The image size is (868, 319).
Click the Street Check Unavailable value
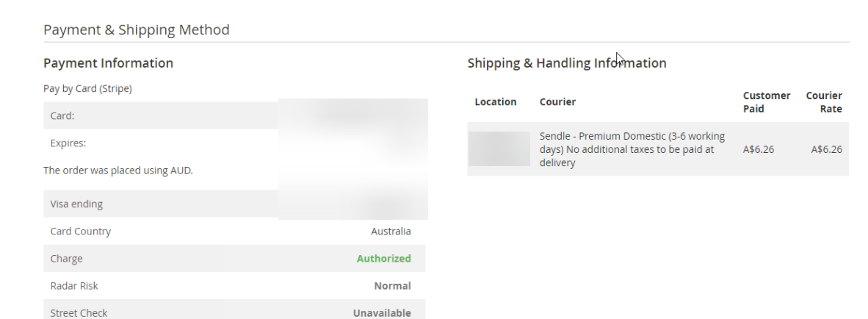pyautogui.click(x=382, y=313)
